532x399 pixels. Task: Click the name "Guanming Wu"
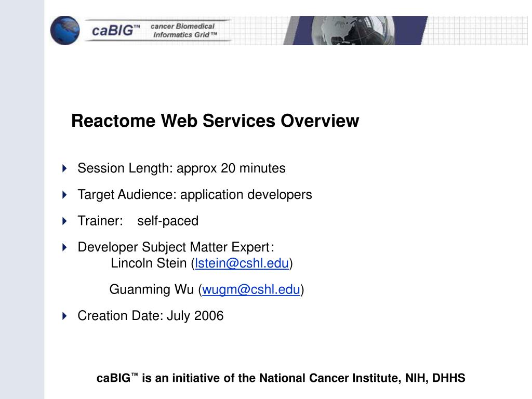coord(151,289)
